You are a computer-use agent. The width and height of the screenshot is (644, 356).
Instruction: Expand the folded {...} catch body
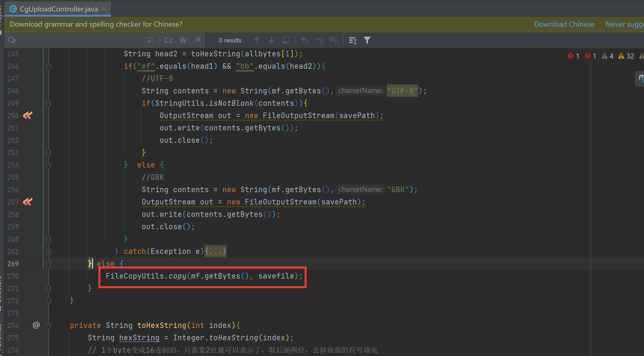point(215,251)
